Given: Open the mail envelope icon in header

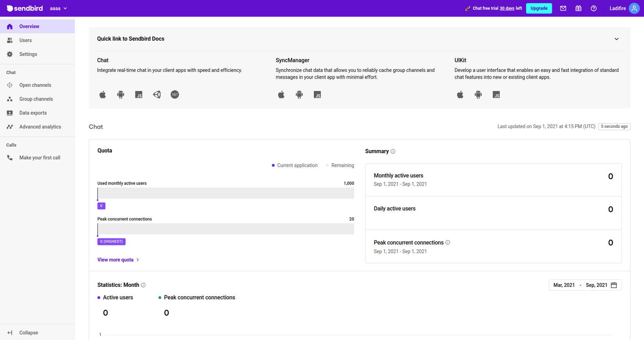Looking at the screenshot, I should [563, 8].
